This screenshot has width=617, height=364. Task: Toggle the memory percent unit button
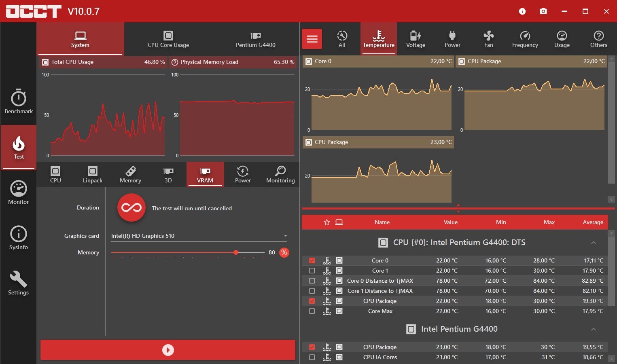(x=284, y=252)
